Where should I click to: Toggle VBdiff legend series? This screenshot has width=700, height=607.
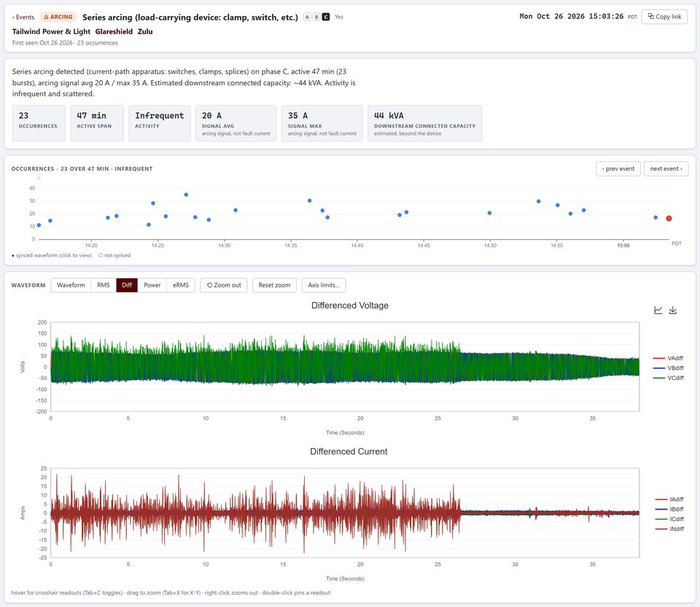tap(669, 368)
